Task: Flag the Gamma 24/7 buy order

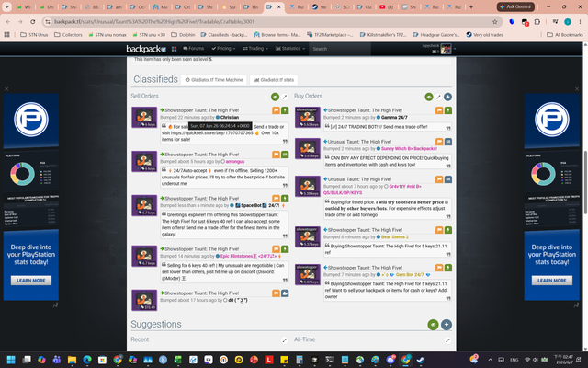Action: click(x=439, y=110)
